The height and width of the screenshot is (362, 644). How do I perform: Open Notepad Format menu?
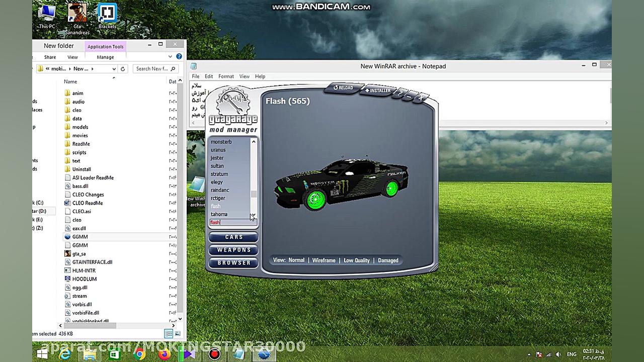tap(226, 76)
